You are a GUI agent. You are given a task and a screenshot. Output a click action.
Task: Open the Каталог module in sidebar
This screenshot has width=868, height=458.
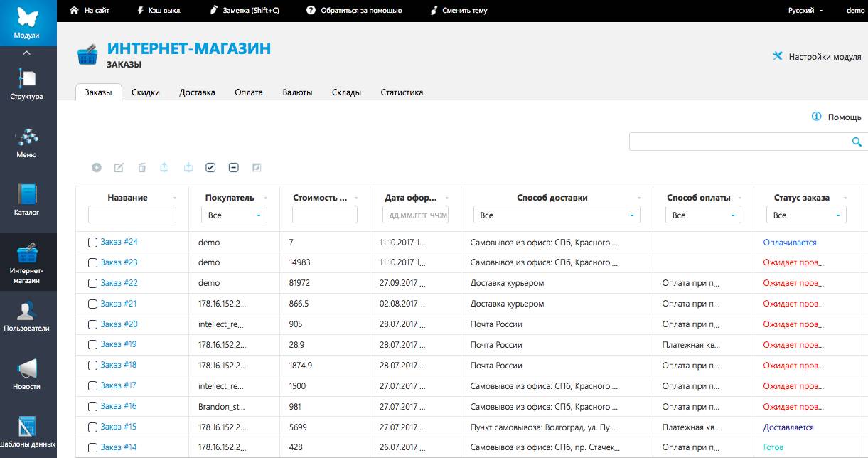27,200
